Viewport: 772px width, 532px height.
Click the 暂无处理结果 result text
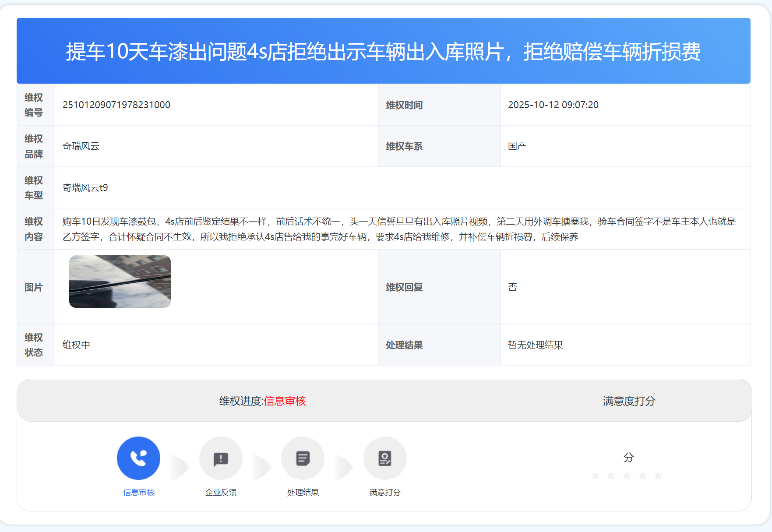pyautogui.click(x=535, y=345)
